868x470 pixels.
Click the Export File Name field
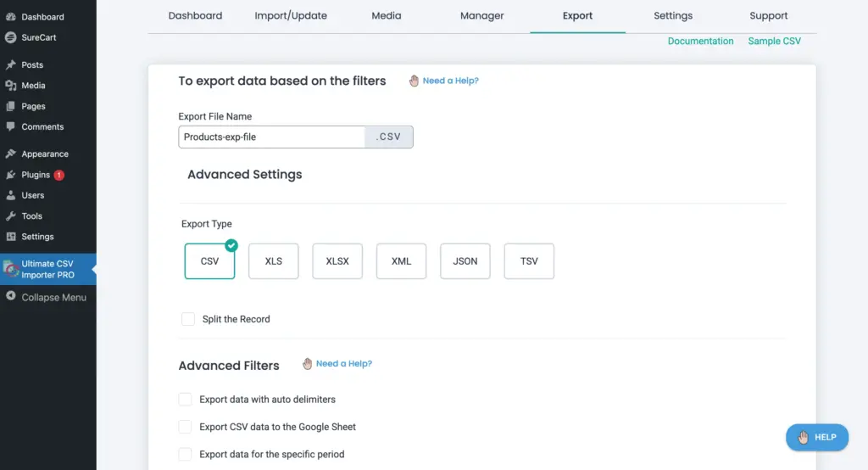point(272,137)
